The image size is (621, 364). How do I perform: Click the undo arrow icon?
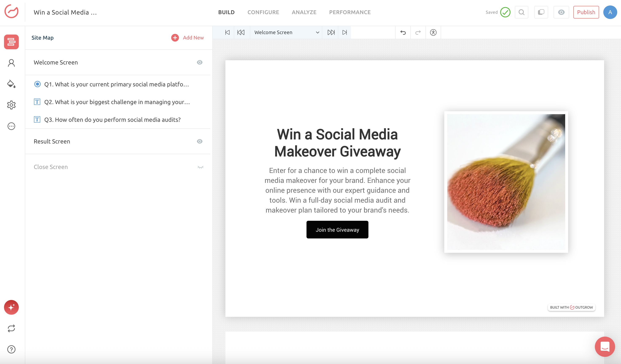[x=403, y=32]
